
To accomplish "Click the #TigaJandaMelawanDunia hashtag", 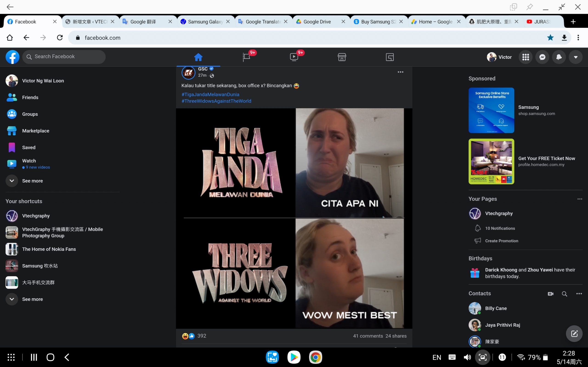I will 210,94.
